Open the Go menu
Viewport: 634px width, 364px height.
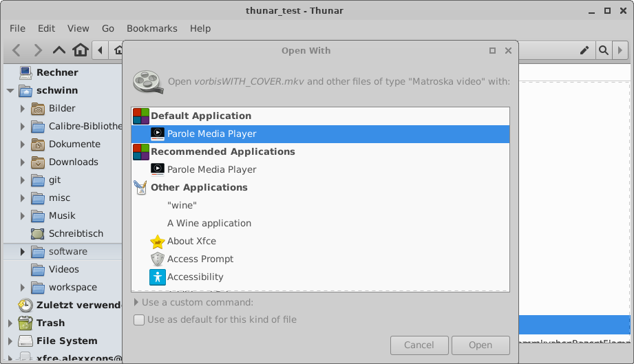(x=108, y=28)
